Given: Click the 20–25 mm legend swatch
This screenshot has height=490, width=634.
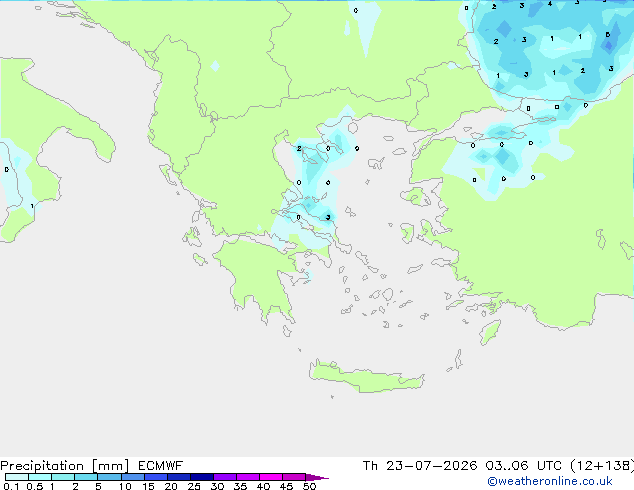Looking at the screenshot, I should point(179,477).
